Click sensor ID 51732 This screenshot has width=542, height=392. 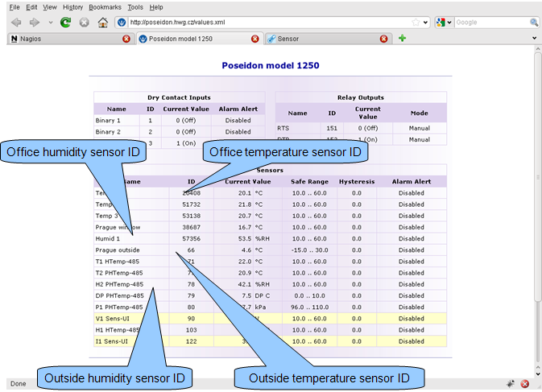click(191, 204)
